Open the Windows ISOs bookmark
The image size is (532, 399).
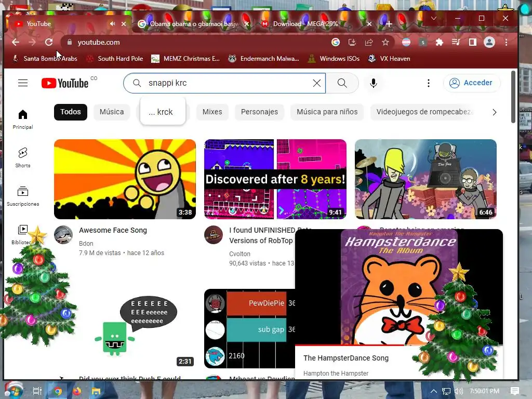[334, 59]
